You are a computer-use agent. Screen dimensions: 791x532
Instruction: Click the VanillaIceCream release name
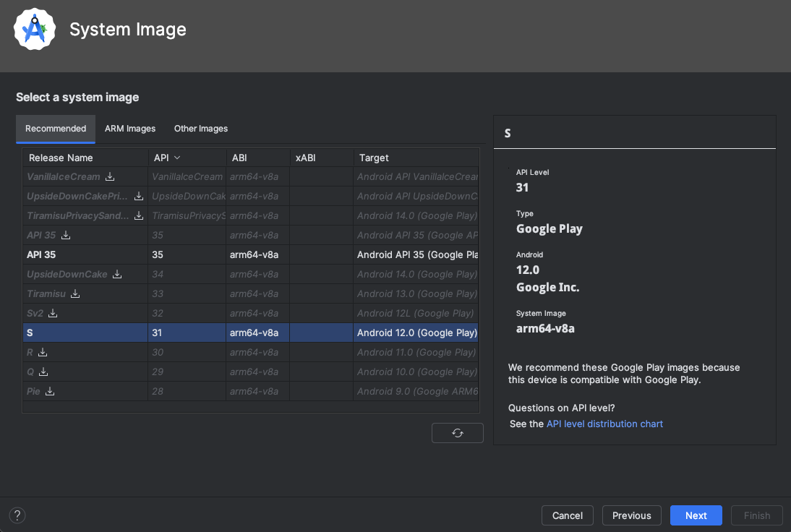(63, 176)
